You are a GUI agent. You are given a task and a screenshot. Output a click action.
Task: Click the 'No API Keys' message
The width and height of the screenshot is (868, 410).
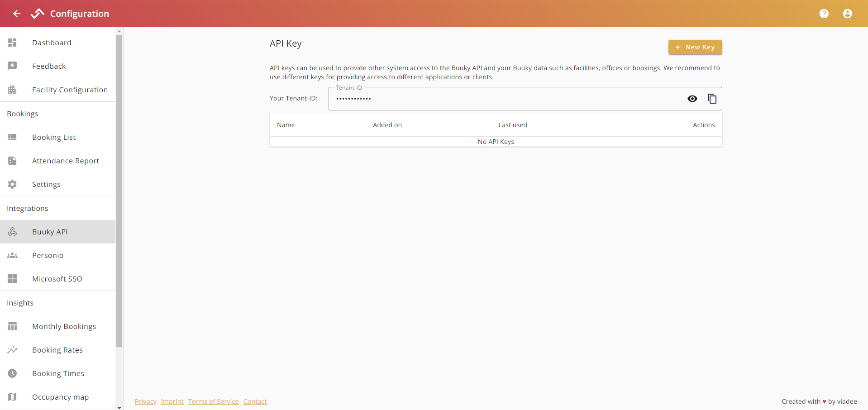[x=496, y=142]
